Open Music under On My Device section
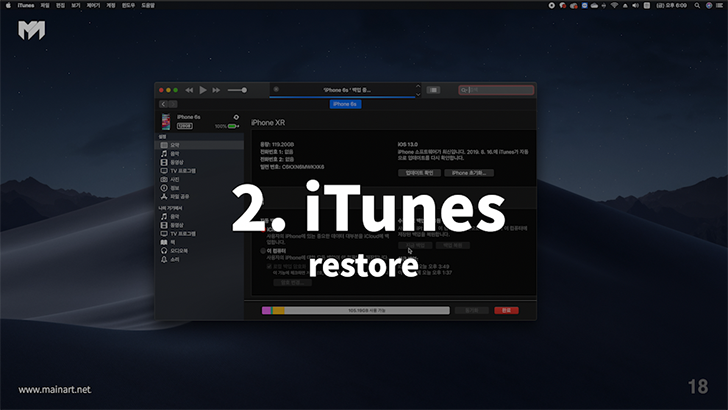This screenshot has height=410, width=728. [x=199, y=216]
